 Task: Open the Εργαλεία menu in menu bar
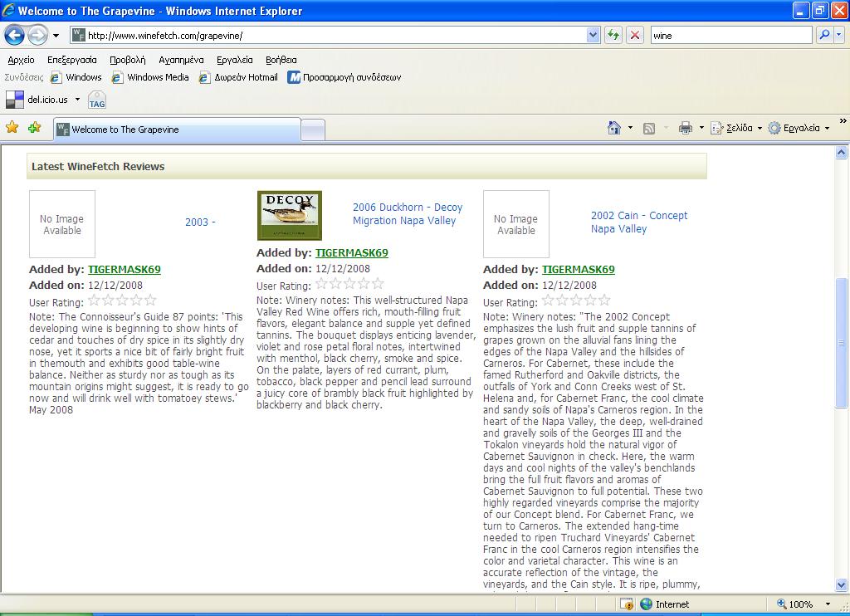235,61
